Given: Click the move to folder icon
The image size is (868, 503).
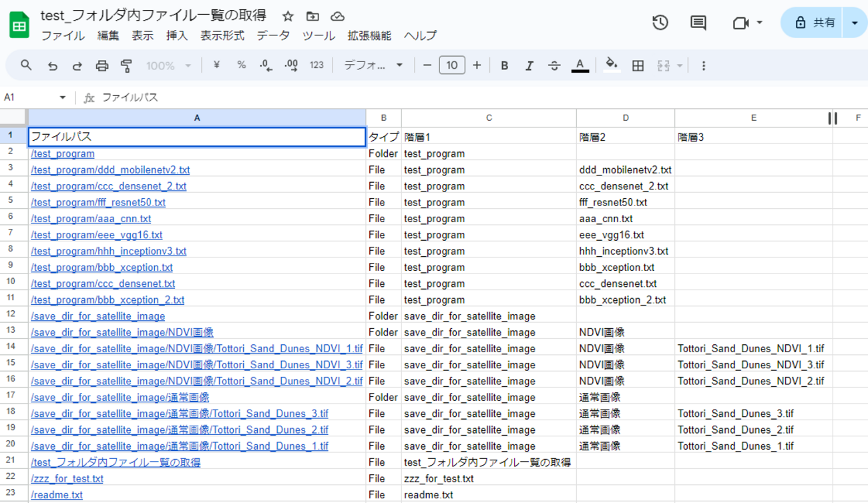Looking at the screenshot, I should (x=312, y=16).
